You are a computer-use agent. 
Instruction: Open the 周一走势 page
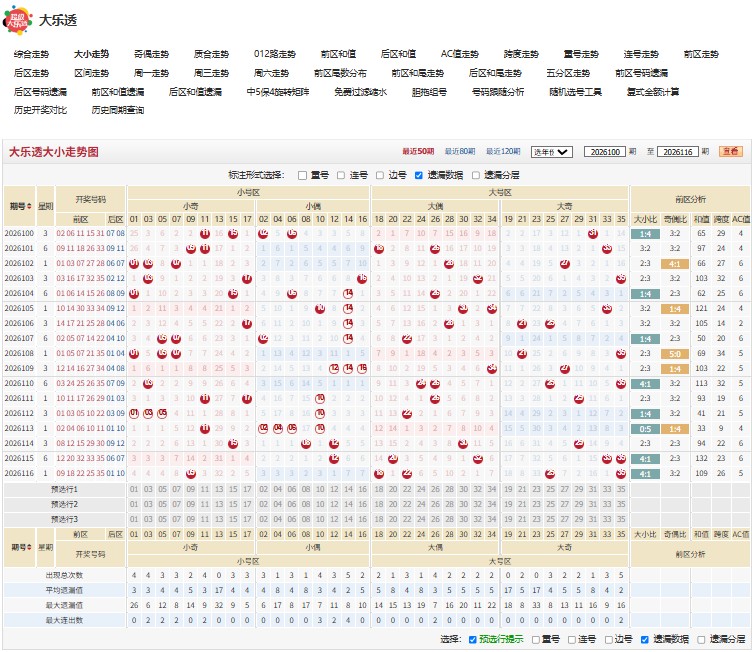[x=152, y=73]
